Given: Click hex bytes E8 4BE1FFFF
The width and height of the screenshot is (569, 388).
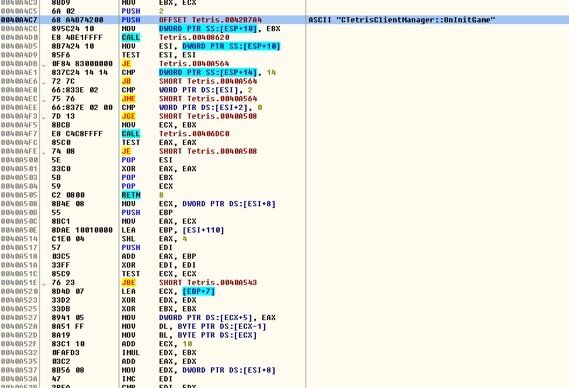Looking at the screenshot, I should pyautogui.click(x=77, y=37).
